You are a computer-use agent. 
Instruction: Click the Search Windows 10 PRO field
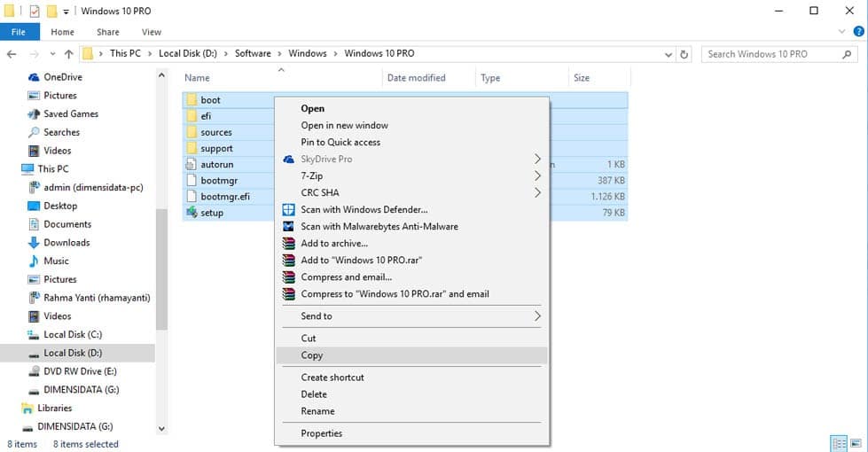(x=779, y=54)
